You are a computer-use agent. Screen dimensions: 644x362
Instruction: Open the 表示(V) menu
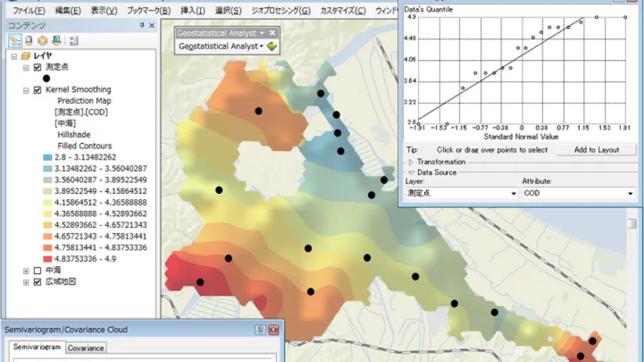(104, 11)
